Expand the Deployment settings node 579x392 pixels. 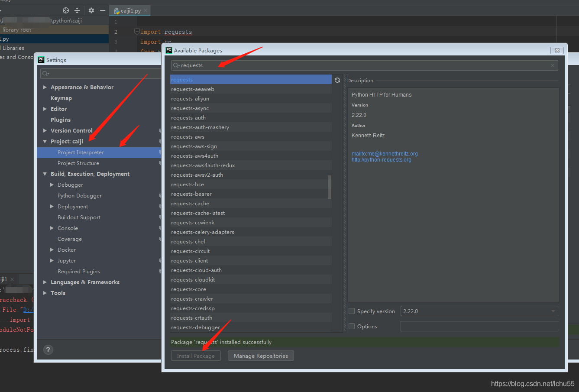point(52,206)
